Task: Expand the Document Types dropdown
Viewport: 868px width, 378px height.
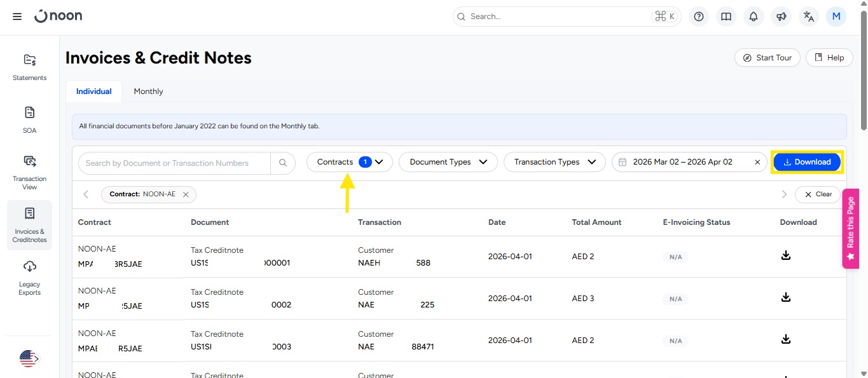Action: coord(448,162)
